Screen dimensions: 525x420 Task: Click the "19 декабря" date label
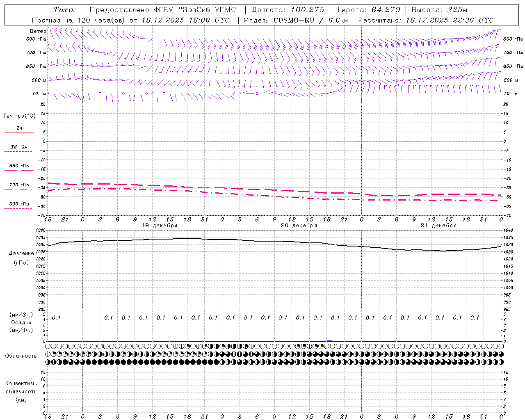coord(160,226)
